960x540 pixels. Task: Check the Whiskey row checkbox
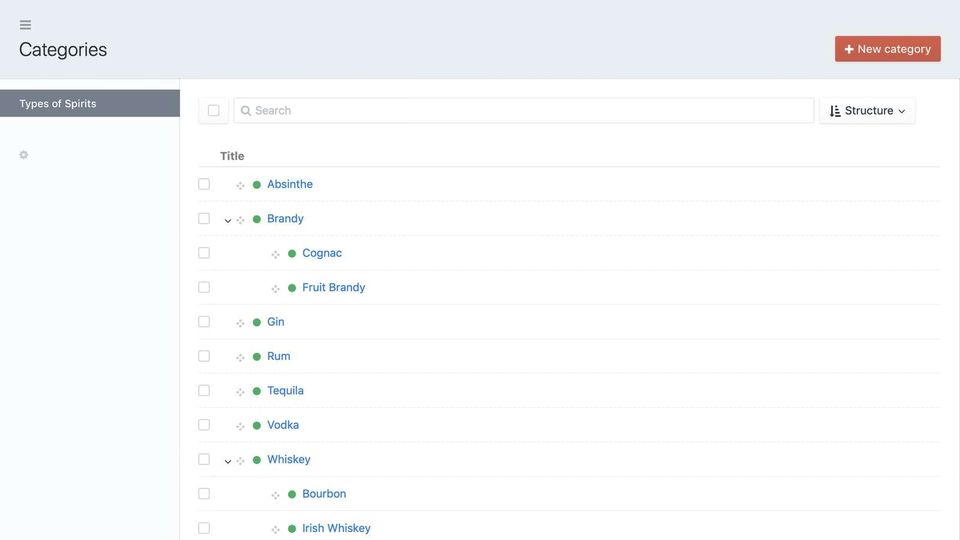[x=204, y=459]
